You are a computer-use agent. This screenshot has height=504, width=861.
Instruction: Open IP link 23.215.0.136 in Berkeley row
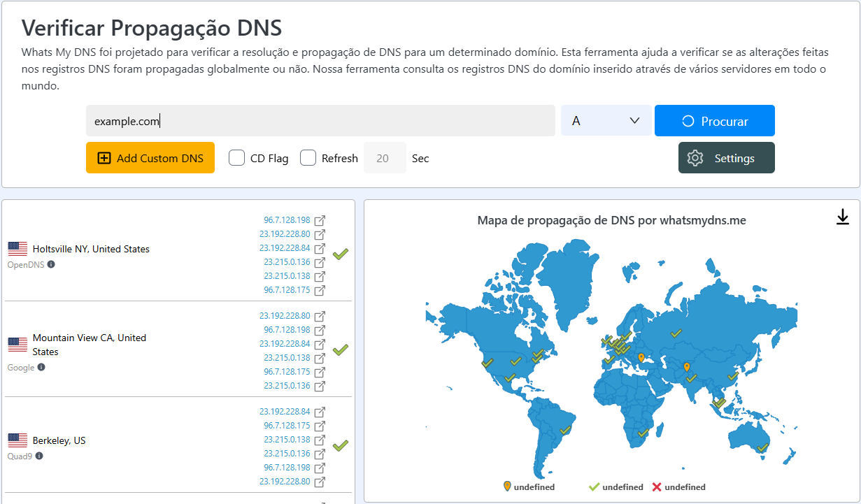click(x=287, y=454)
